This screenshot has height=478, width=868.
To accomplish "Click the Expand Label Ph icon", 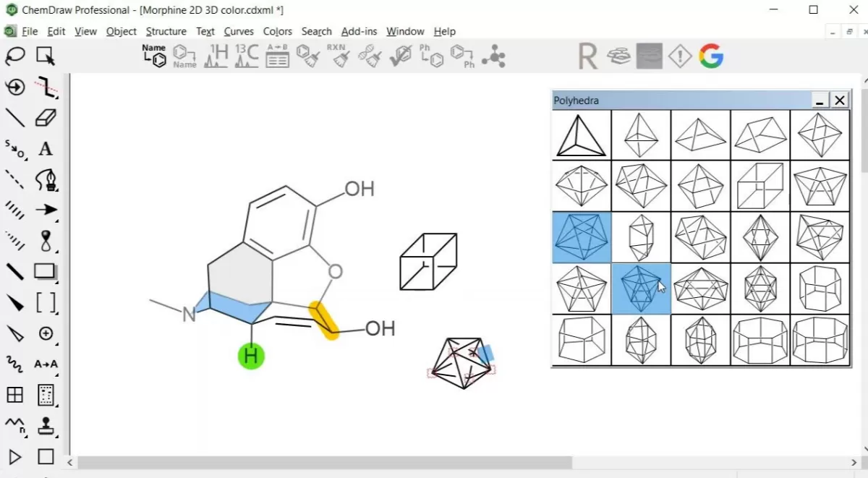I will (x=431, y=56).
